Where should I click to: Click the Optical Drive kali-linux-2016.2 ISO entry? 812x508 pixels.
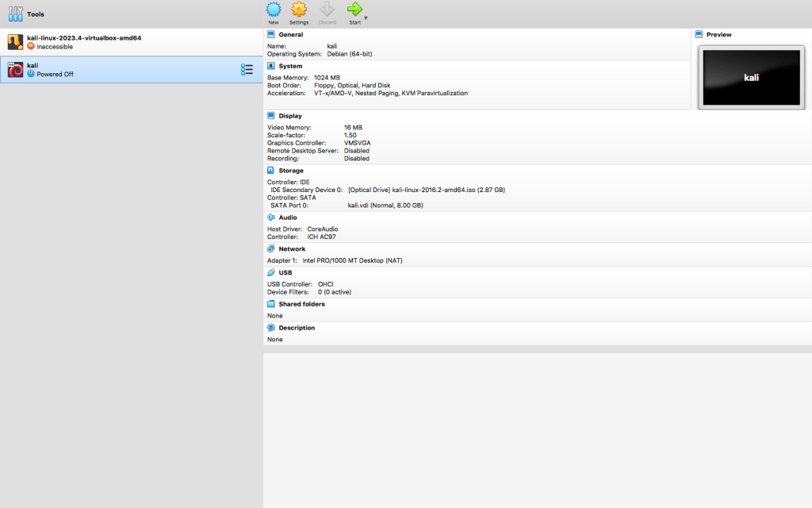pyautogui.click(x=426, y=190)
